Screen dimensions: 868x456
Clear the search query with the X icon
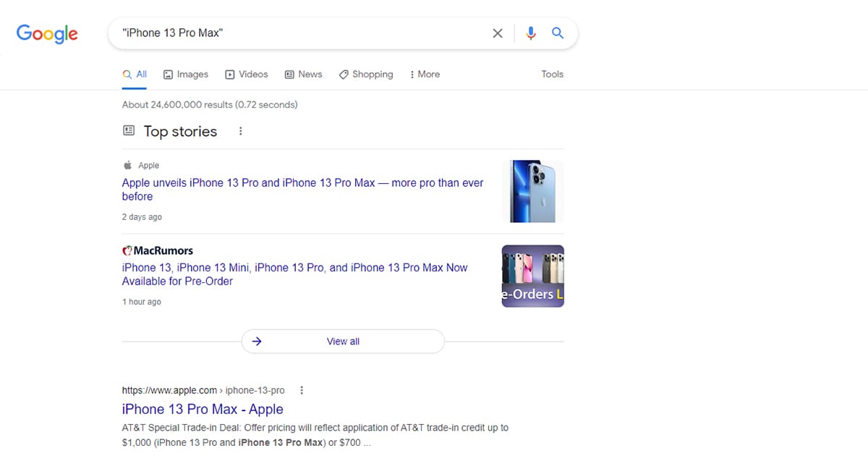(x=498, y=33)
